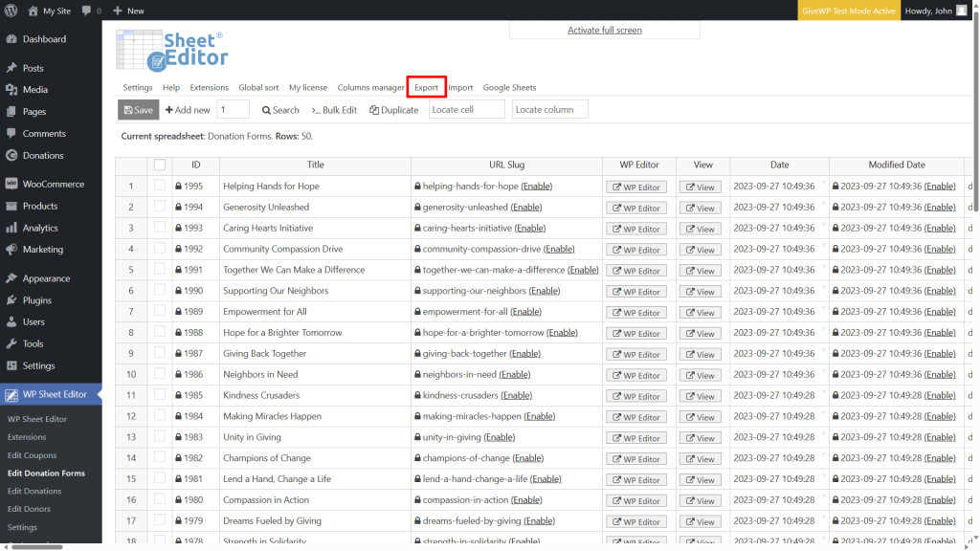This screenshot has height=551, width=980.
Task: Click the comments bubble icon in admin bar
Action: pyautogui.click(x=85, y=11)
